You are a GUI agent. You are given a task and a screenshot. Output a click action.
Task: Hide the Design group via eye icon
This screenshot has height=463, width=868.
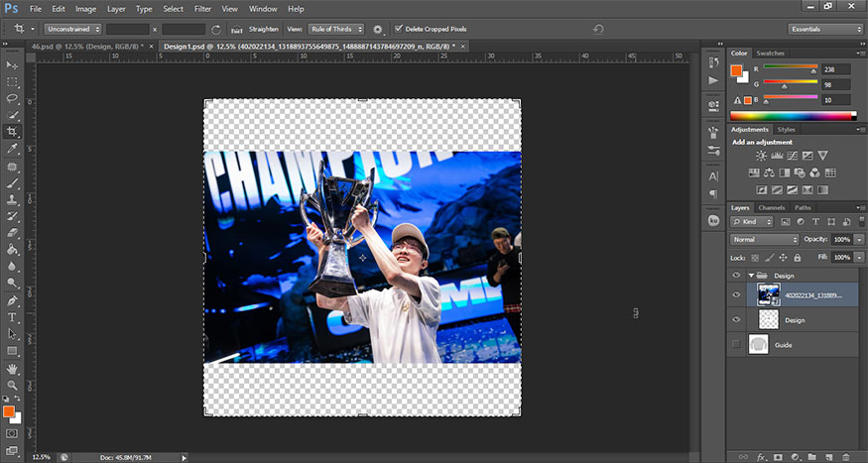(x=736, y=275)
